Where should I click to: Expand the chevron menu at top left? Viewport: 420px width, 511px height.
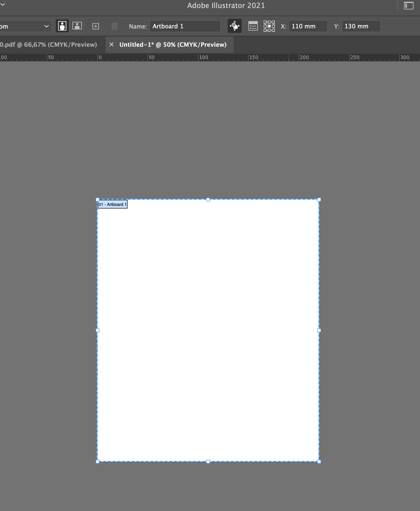pyautogui.click(x=3, y=4)
